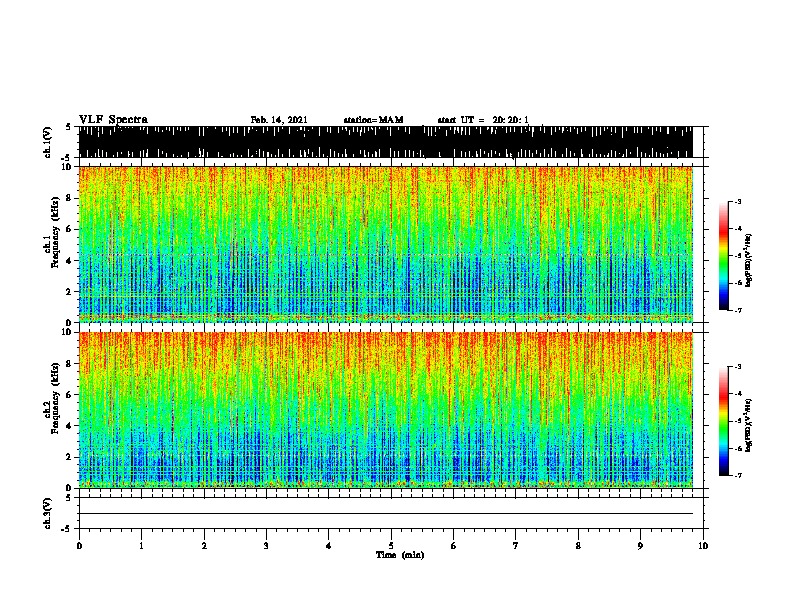
Task: Click the time axis tick label 9
Action: pyautogui.click(x=640, y=545)
